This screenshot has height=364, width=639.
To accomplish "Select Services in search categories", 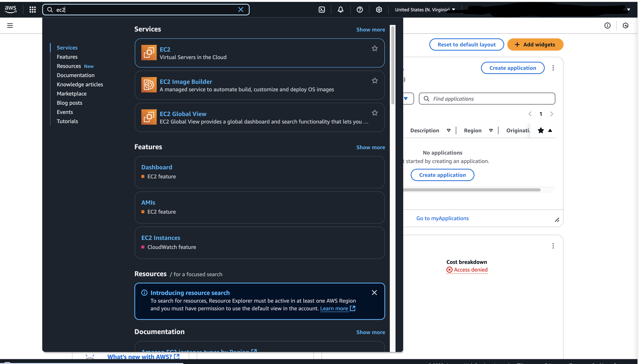I will pyautogui.click(x=67, y=48).
